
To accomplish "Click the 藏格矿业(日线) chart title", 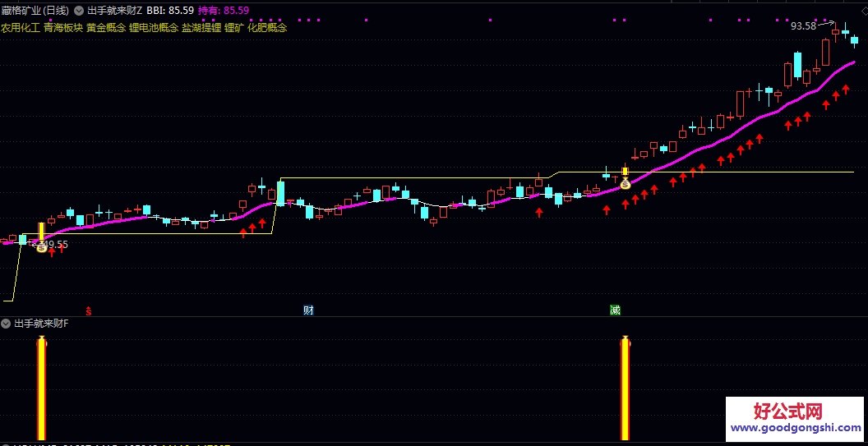I will tap(35, 11).
